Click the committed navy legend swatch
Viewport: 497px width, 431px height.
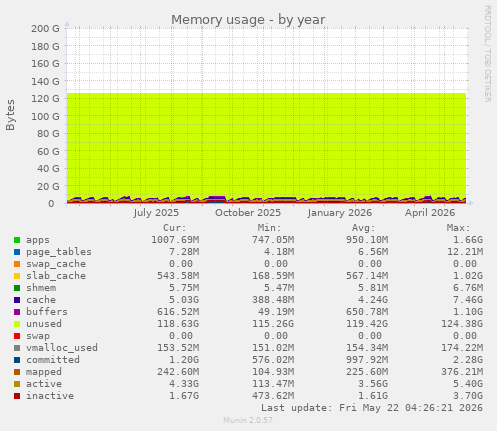click(x=17, y=360)
